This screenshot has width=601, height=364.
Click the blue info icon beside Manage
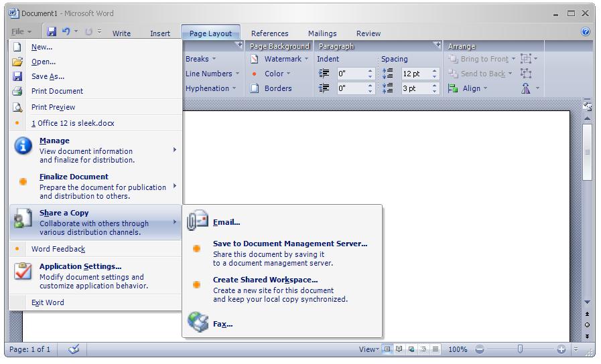tap(23, 146)
